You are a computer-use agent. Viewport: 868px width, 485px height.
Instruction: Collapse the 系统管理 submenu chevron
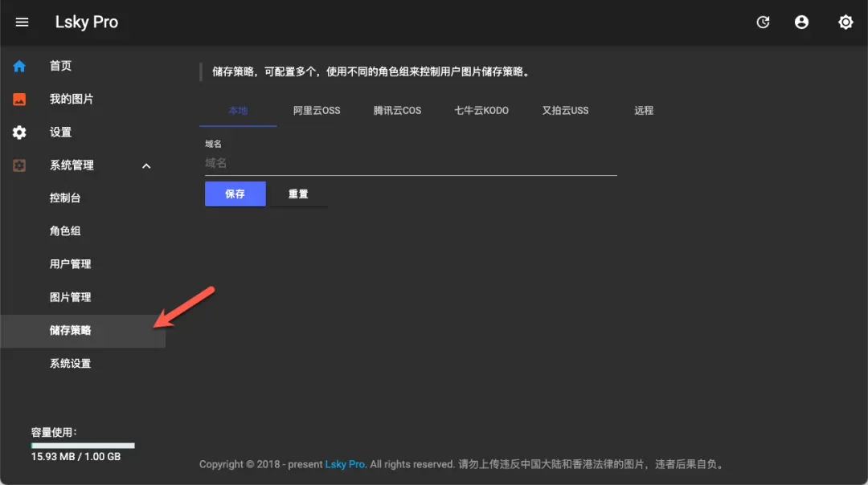[146, 166]
